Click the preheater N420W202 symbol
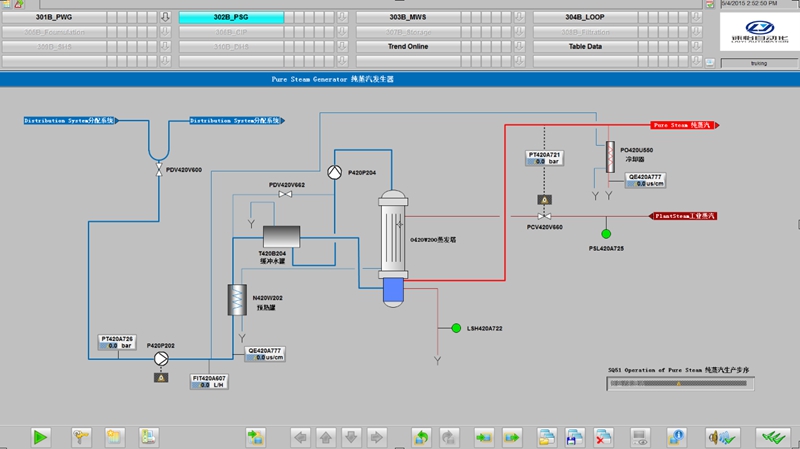Image resolution: width=800 pixels, height=449 pixels. (239, 300)
